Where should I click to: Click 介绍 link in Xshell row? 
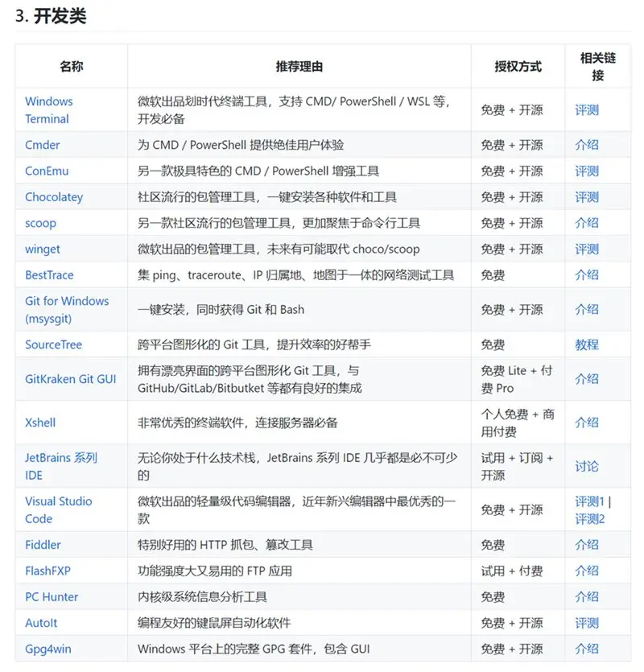click(x=587, y=423)
